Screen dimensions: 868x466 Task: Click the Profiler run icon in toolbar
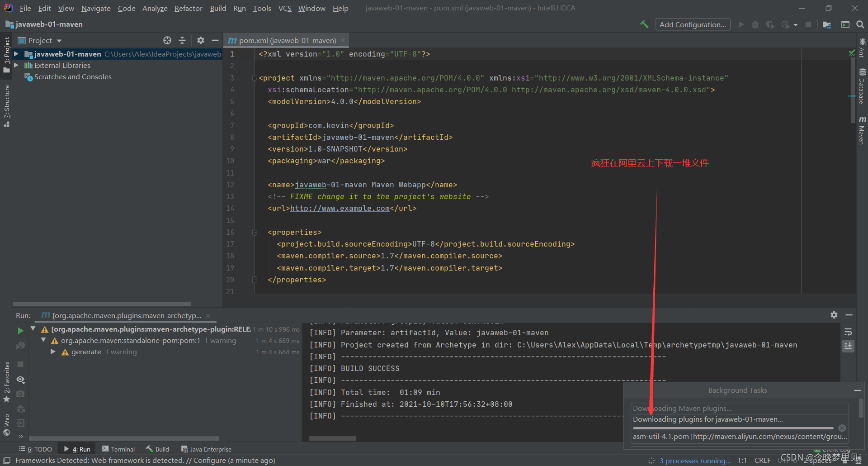786,24
